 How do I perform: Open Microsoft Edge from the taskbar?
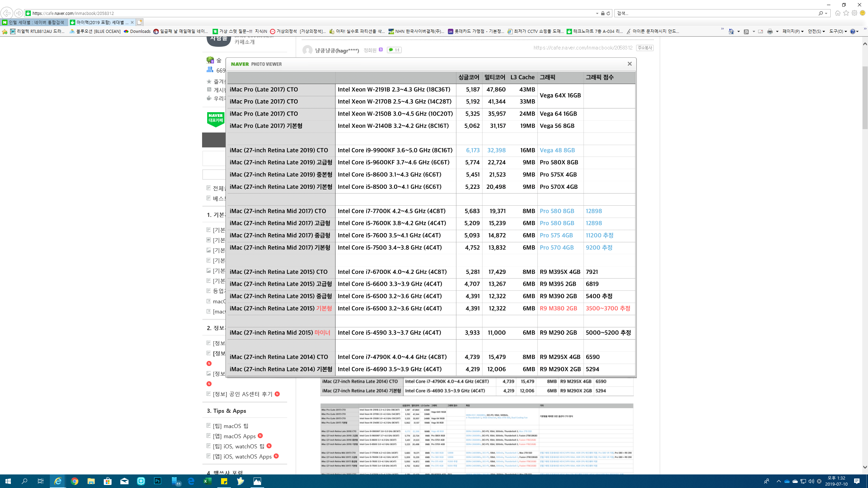click(191, 481)
